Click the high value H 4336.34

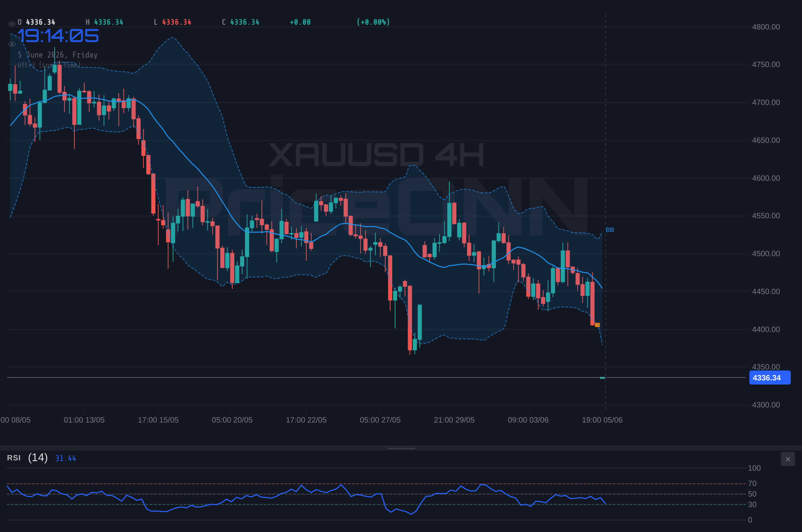(x=105, y=22)
